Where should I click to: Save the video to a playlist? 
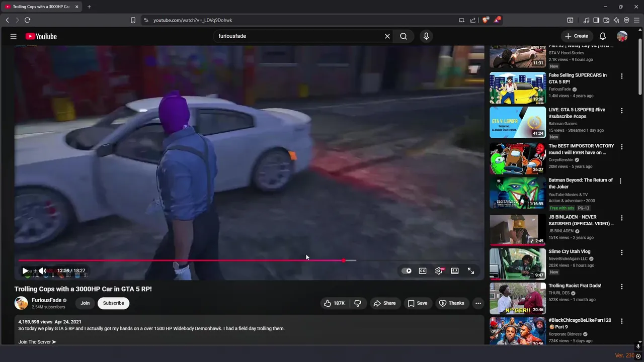click(418, 303)
